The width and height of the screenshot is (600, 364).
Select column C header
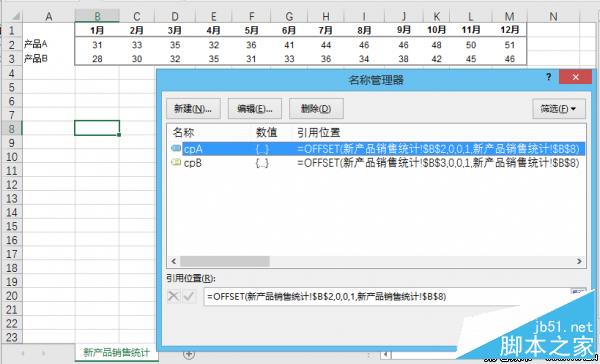pyautogui.click(x=137, y=16)
